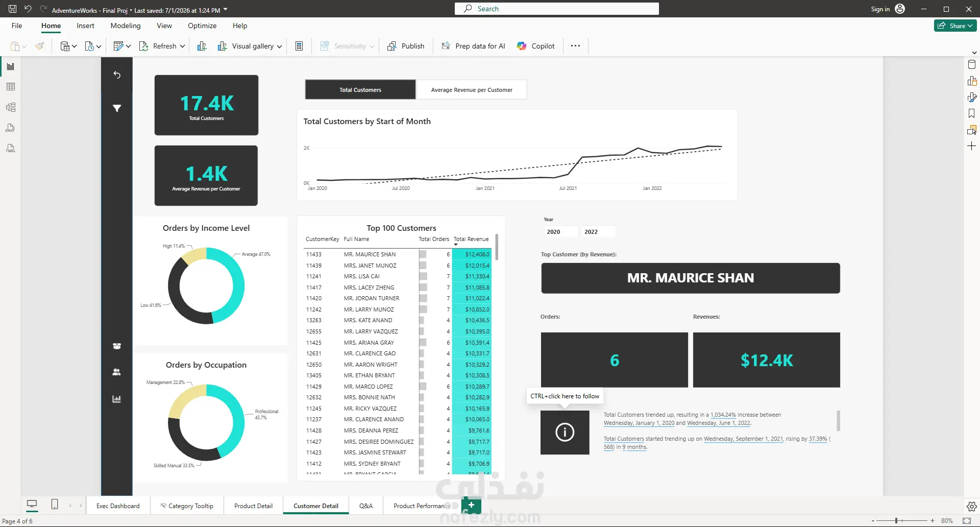Open the Report view icon in left sidebar
The image size is (980, 527).
point(10,66)
